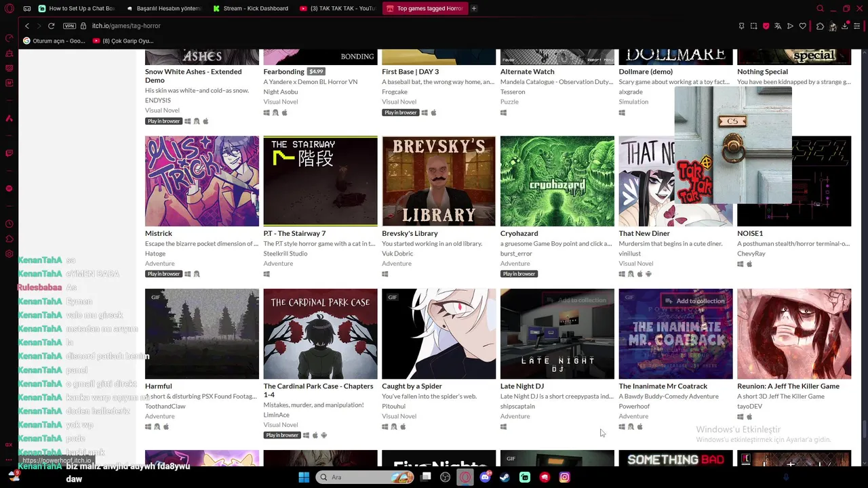The height and width of the screenshot is (488, 868).
Task: Click the Windows icon under Brevsky's Library
Action: click(385, 274)
